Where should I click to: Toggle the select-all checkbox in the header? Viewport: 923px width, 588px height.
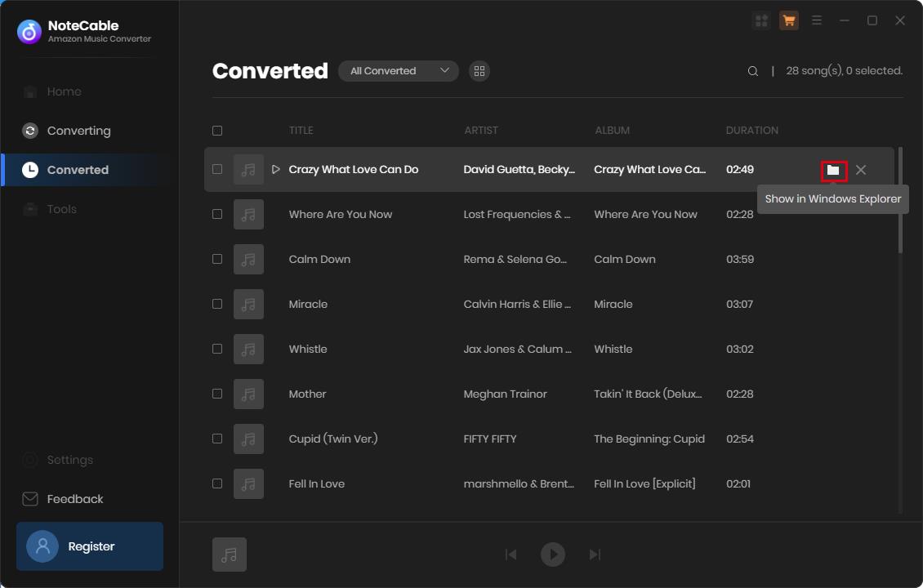pos(217,131)
